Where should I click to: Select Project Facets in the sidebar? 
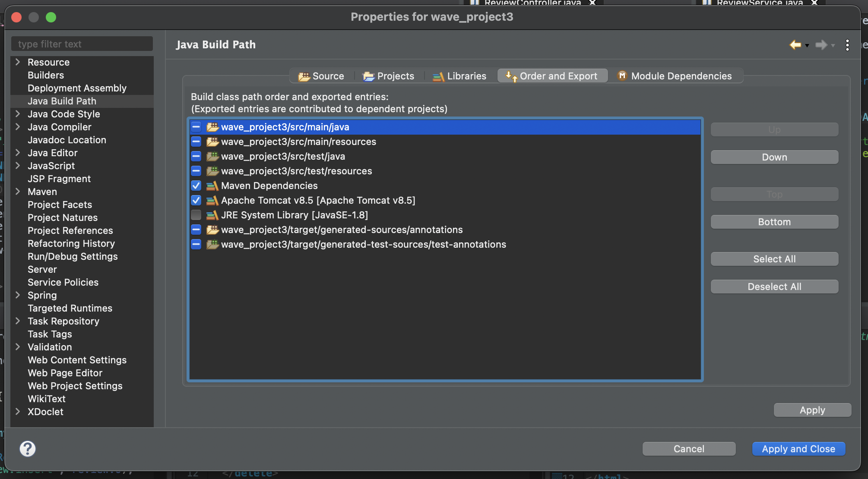(60, 205)
